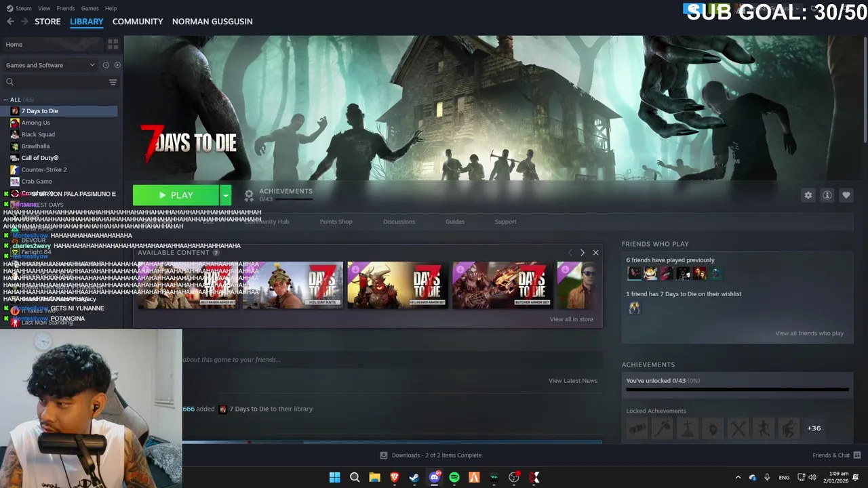The width and height of the screenshot is (868, 488).
Task: Switch library to grid collections view
Action: coord(113,44)
